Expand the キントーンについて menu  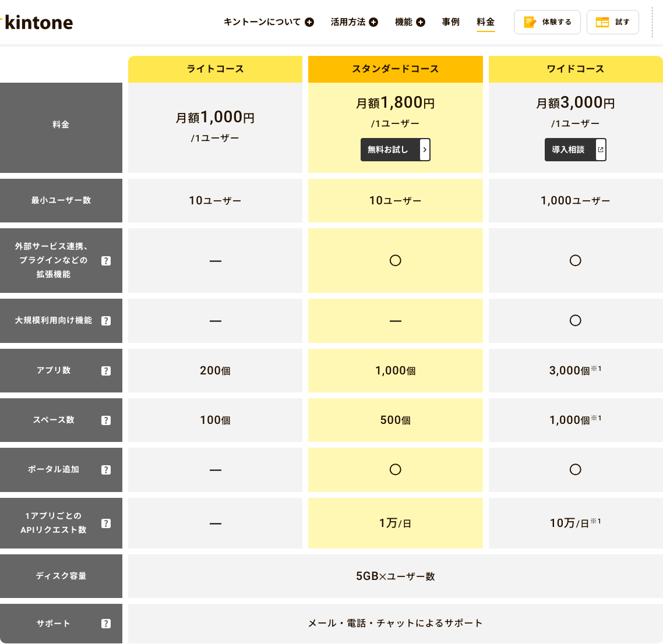point(269,22)
